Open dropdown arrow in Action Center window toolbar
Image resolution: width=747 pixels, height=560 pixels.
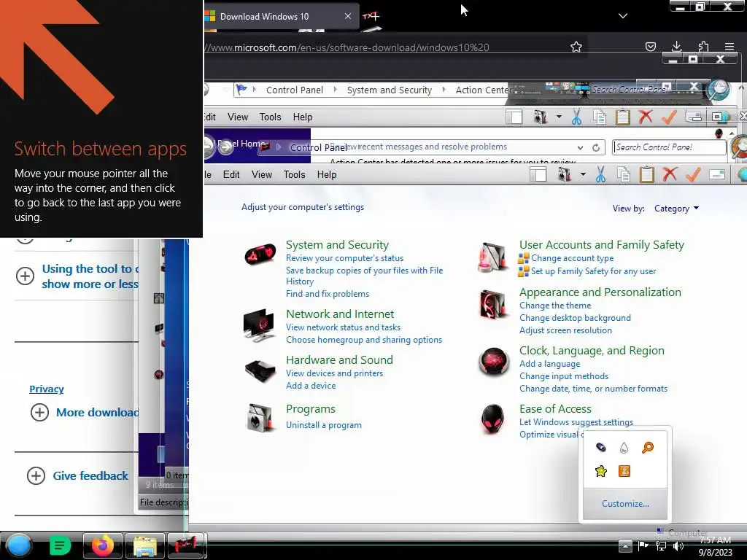pos(559,117)
